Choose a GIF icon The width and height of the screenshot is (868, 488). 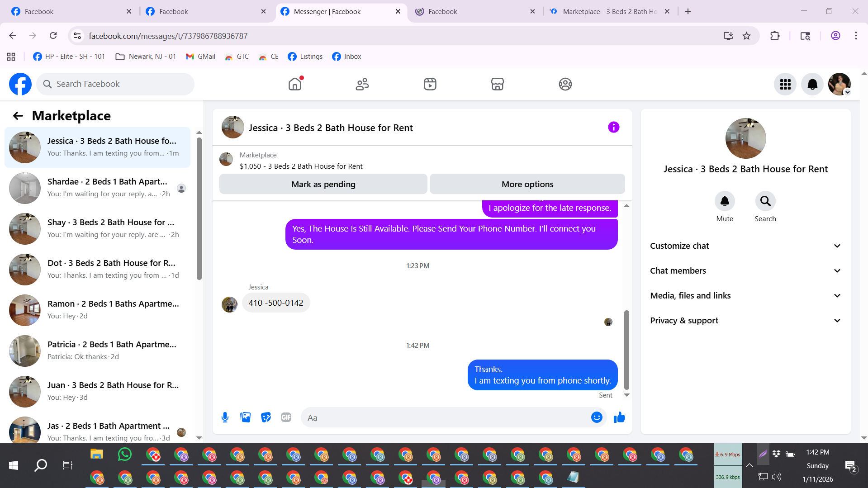286,417
